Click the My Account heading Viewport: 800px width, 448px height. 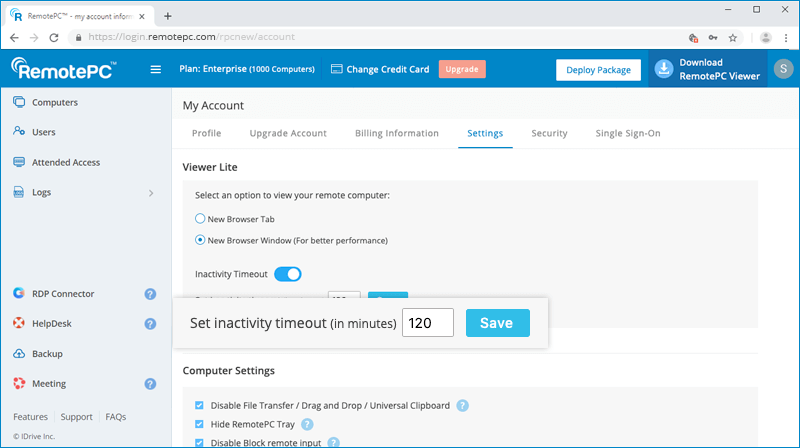point(213,106)
